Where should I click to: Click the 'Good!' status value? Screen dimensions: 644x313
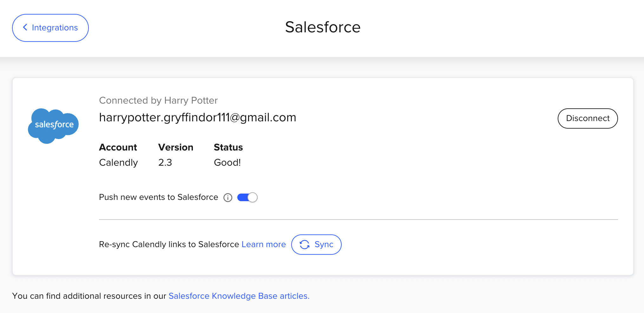pos(227,163)
